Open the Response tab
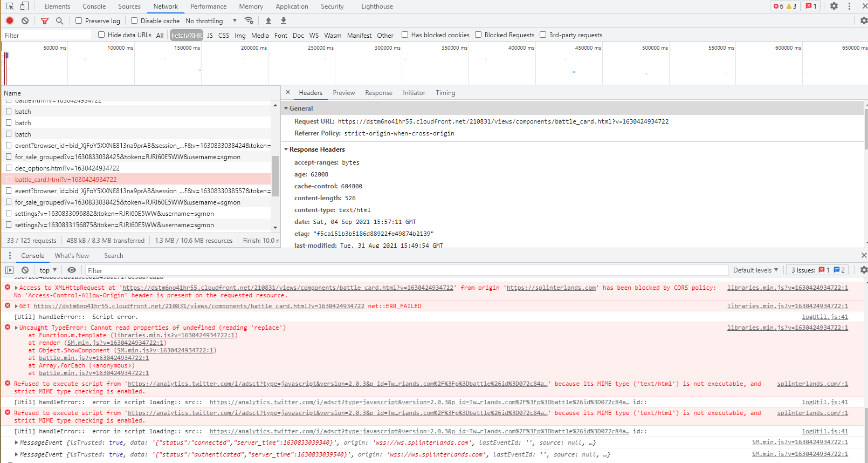 (x=378, y=93)
